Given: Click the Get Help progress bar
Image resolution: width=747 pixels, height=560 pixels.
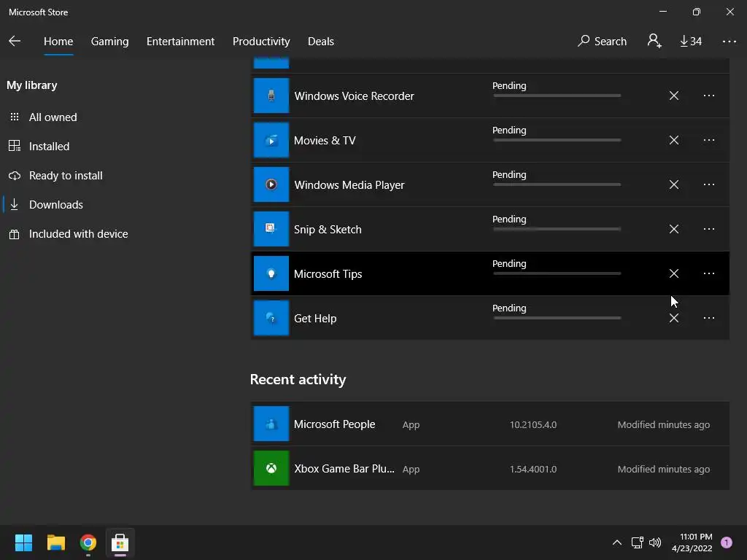Looking at the screenshot, I should (x=557, y=318).
